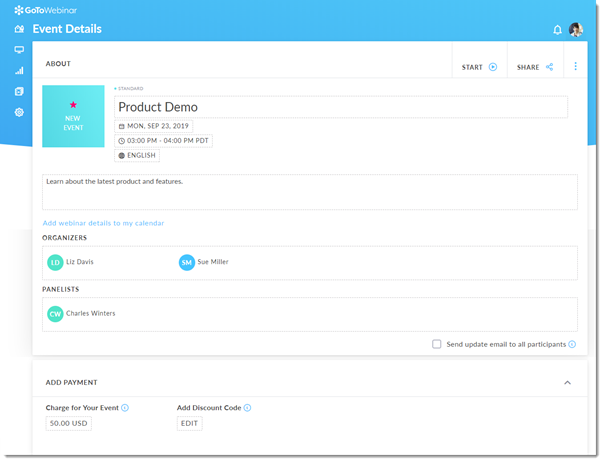Viewport: 600px width, 459px height.
Task: Click the PANELISTS heading
Action: [x=60, y=290]
